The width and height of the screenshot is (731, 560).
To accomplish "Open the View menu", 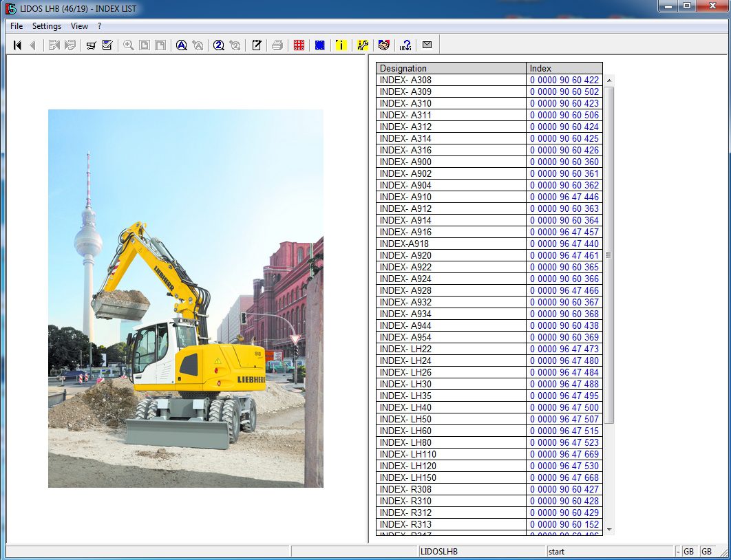I will coord(79,26).
